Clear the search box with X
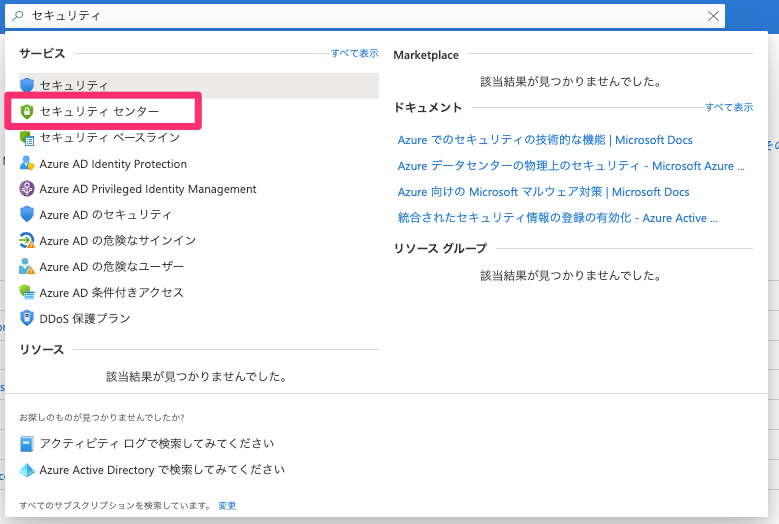This screenshot has width=779, height=524. pyautogui.click(x=713, y=16)
